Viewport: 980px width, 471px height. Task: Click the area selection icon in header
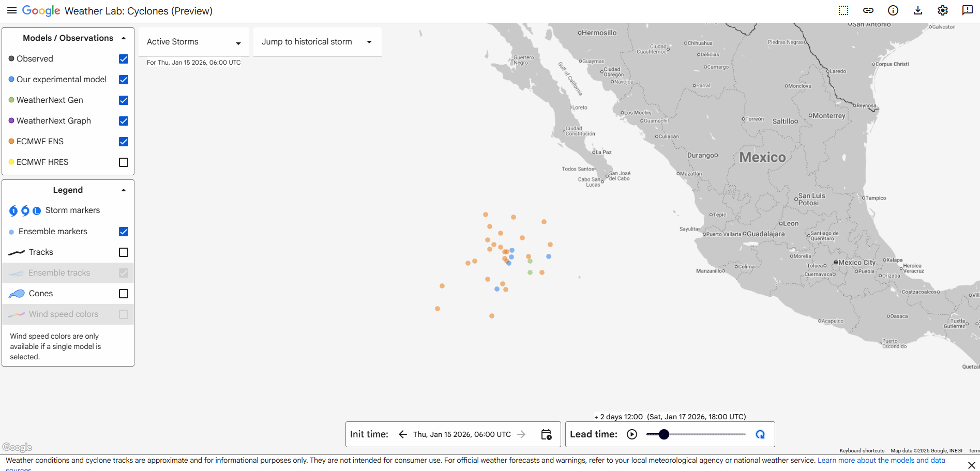(x=843, y=11)
